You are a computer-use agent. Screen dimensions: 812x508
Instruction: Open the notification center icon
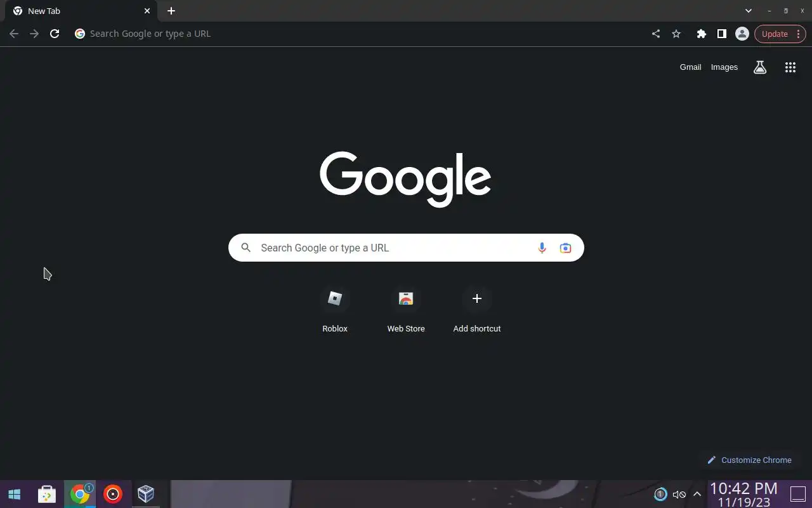point(797,494)
